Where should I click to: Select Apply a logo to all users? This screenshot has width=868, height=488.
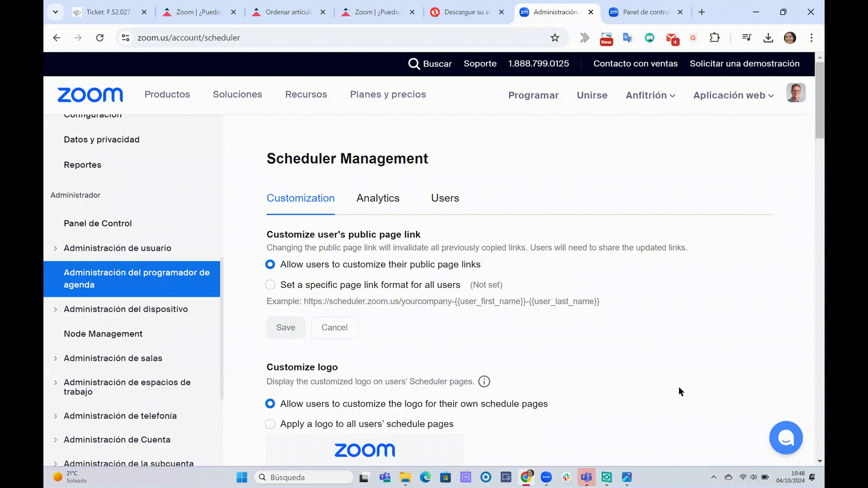coord(270,424)
